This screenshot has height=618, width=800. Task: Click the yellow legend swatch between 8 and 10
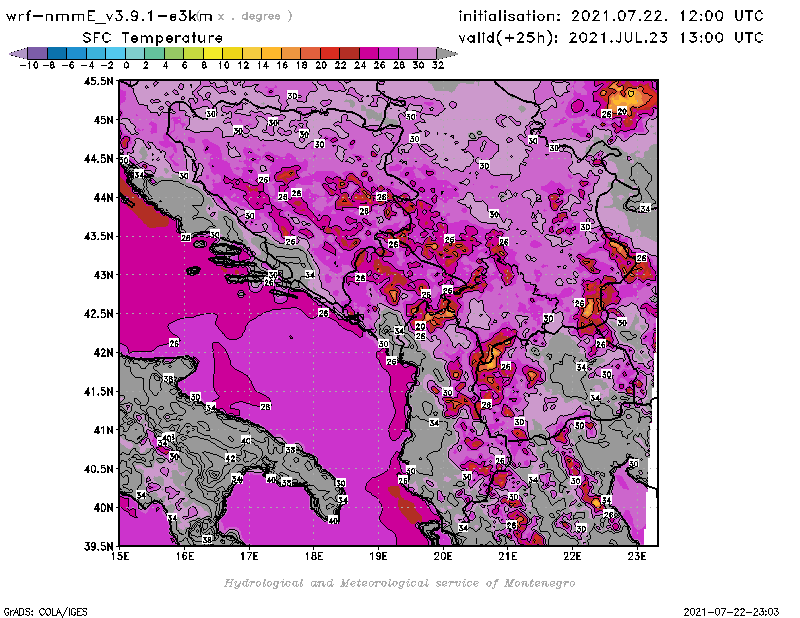tap(213, 53)
